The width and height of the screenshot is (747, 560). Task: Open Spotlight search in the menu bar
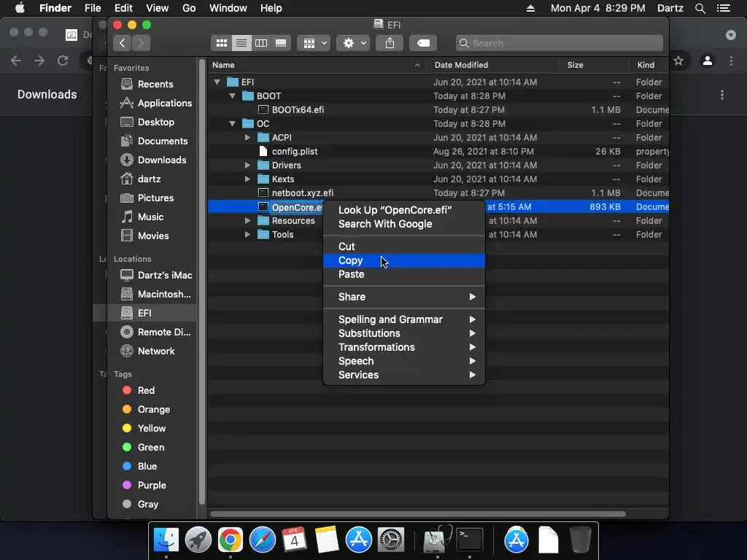click(x=700, y=8)
